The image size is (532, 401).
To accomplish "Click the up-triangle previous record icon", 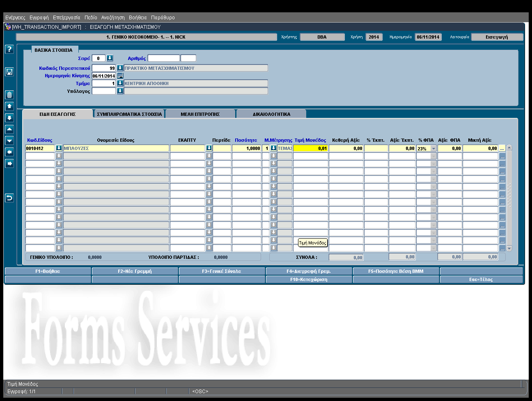I will click(9, 129).
